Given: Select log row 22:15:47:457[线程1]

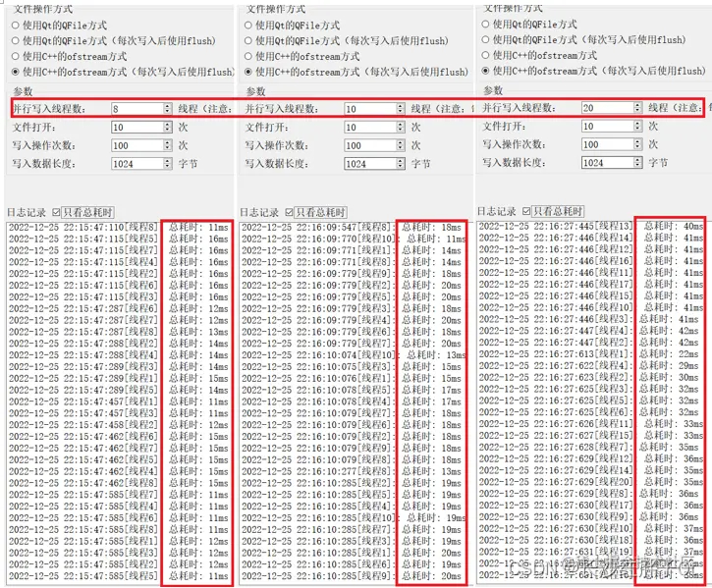Looking at the screenshot, I should (x=119, y=401).
